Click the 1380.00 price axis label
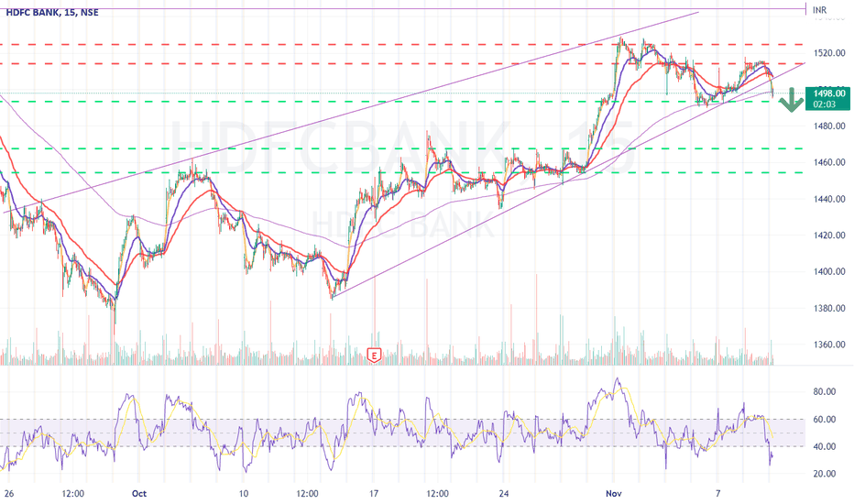This screenshot has height=504, width=854. click(829, 309)
